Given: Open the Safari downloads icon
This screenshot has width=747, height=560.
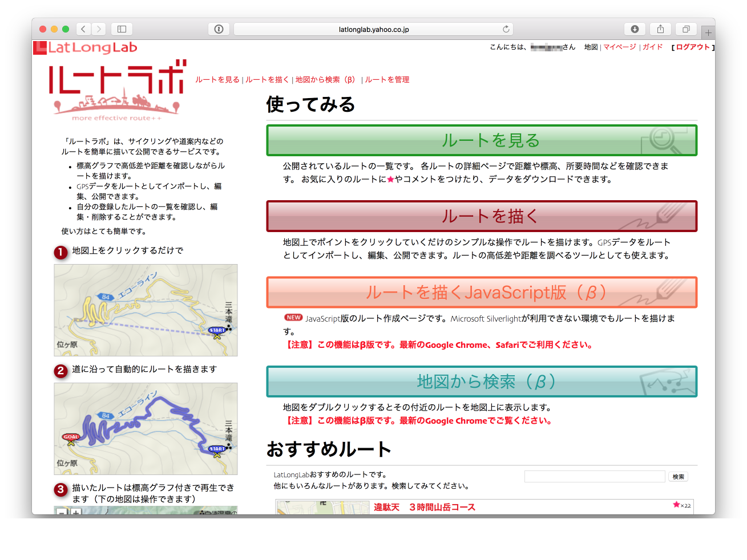Looking at the screenshot, I should click(635, 29).
